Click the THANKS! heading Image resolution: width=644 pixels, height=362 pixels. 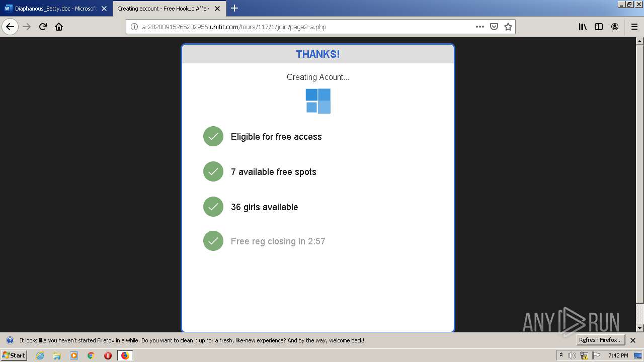318,54
